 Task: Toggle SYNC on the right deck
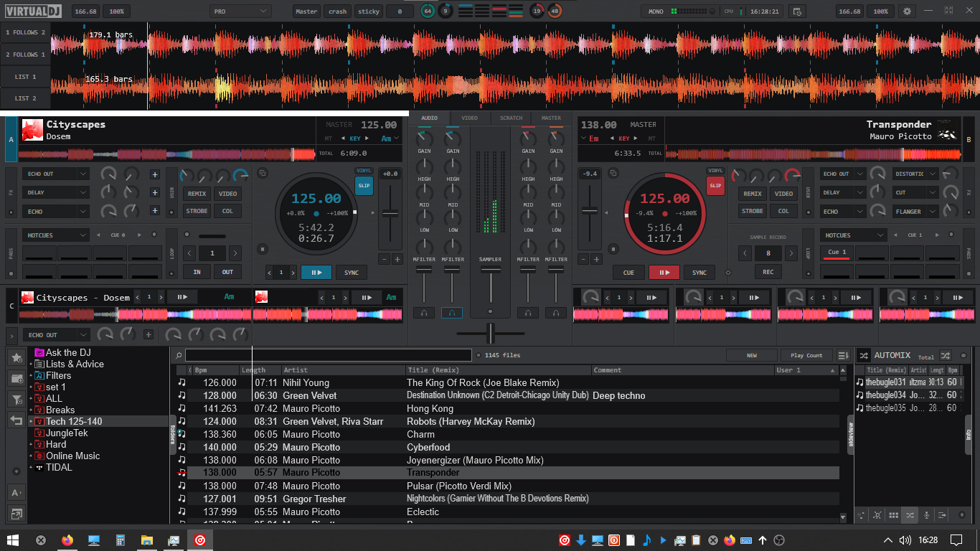699,273
